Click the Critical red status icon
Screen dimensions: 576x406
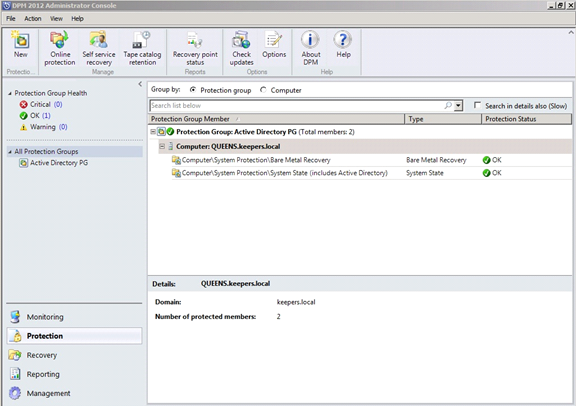click(24, 104)
